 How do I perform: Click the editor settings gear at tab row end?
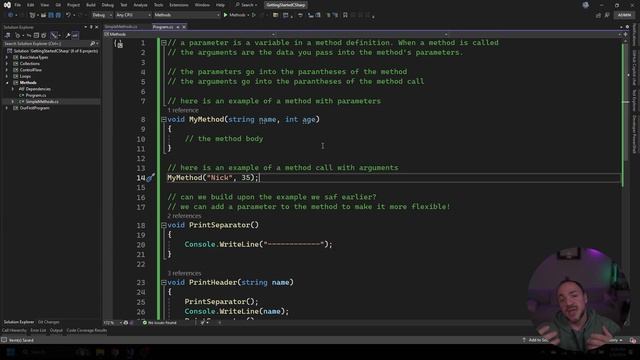627,27
